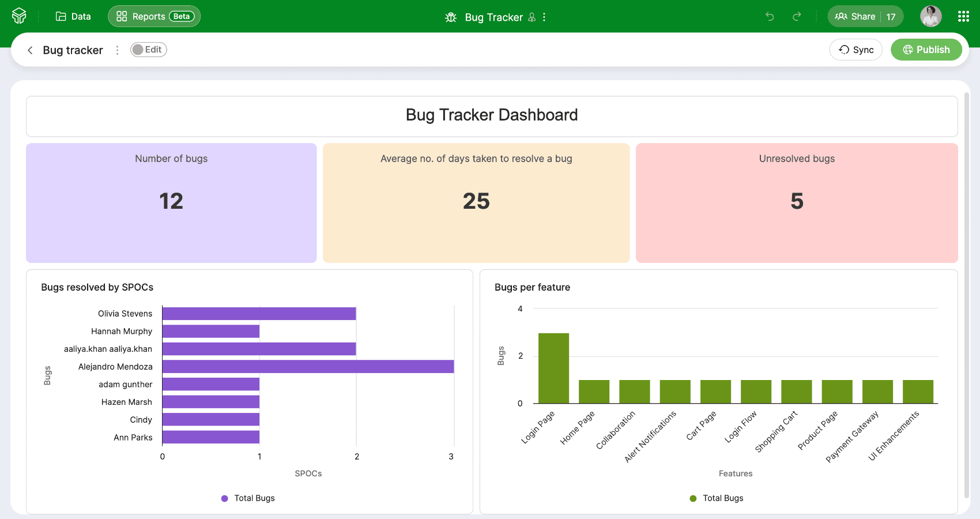980x519 pixels.
Task: Click the Hazen Marsh bar
Action: click(211, 402)
